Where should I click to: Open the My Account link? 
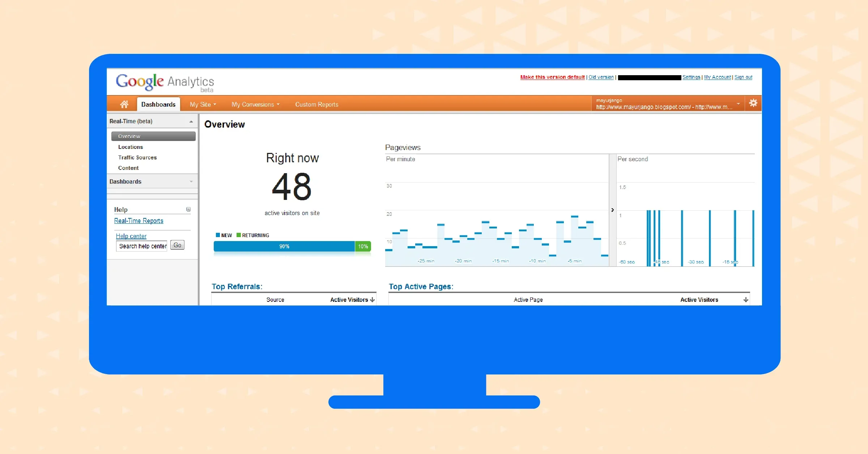[x=718, y=77]
